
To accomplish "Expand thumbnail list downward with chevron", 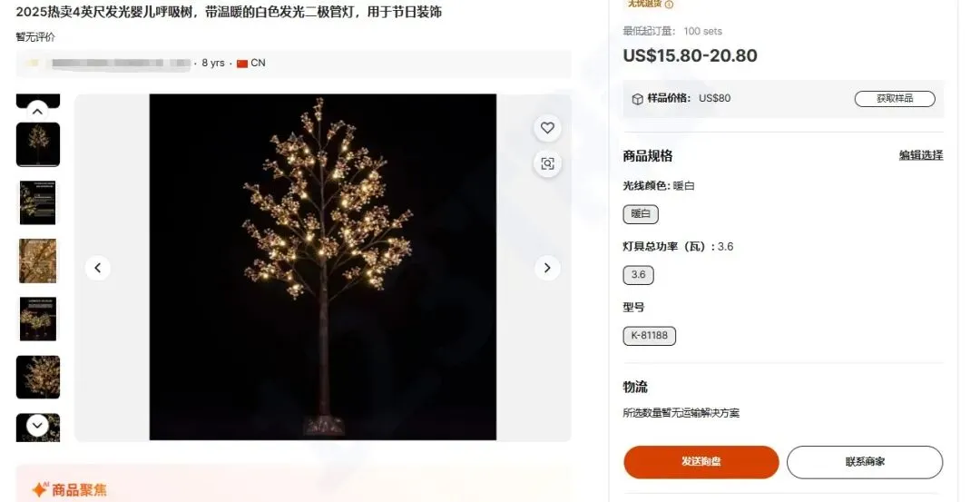I will coord(37,425).
